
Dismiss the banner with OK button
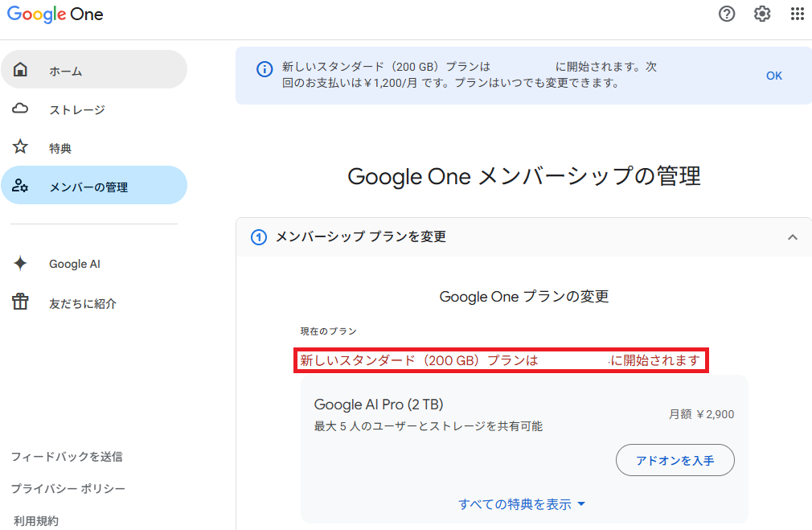point(773,76)
